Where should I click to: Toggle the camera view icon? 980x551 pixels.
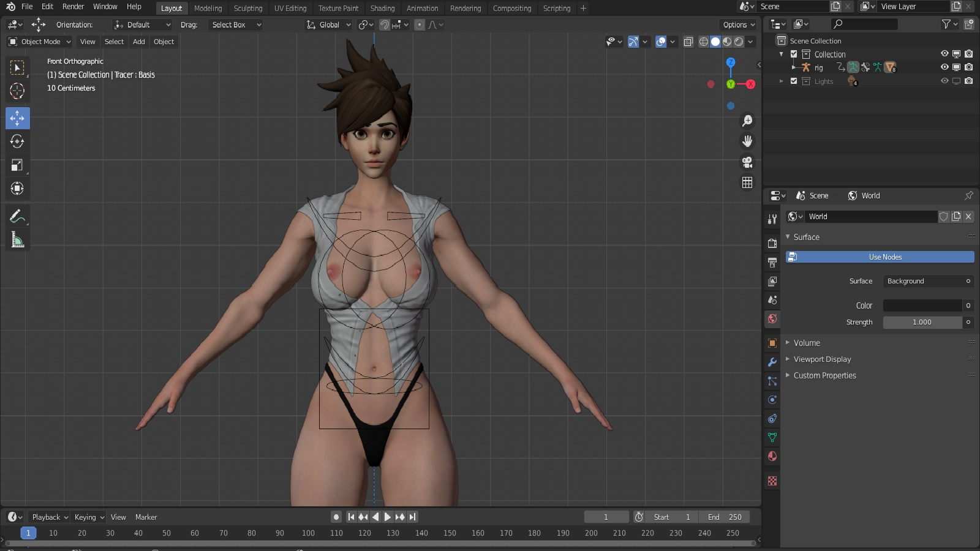click(747, 162)
